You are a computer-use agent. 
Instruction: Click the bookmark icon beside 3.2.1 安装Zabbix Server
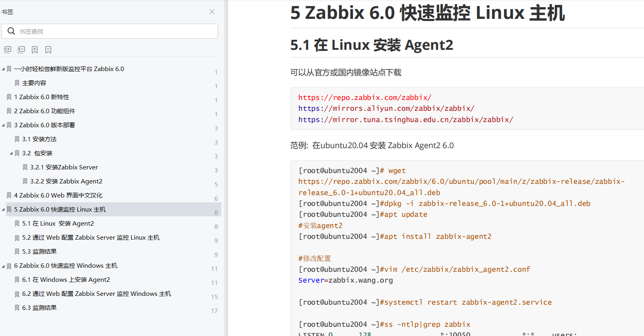pos(25,167)
